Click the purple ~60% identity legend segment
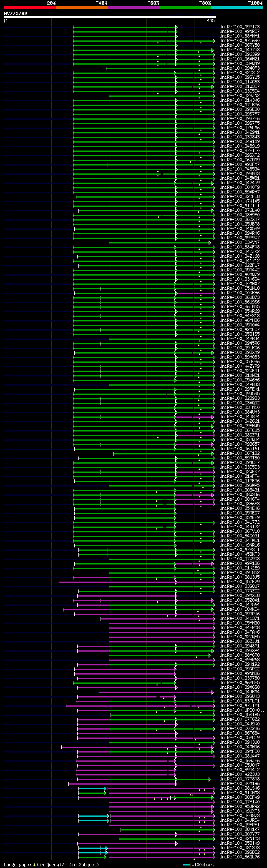 point(133,8)
